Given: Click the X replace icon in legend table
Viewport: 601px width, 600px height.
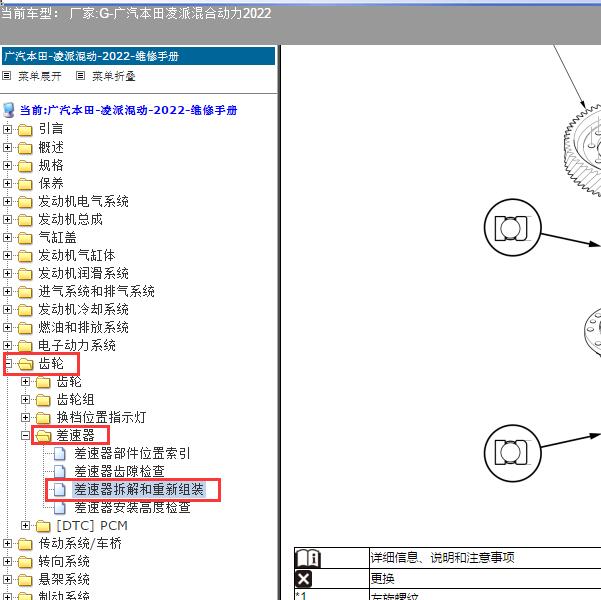Looking at the screenshot, I should [x=304, y=579].
